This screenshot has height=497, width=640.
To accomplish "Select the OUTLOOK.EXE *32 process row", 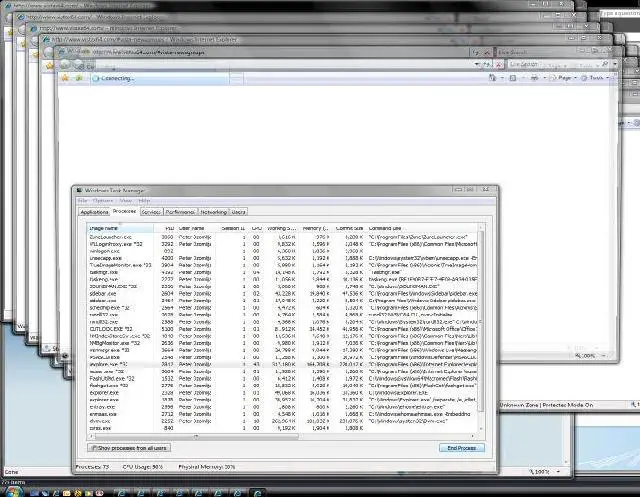I will 282,329.
